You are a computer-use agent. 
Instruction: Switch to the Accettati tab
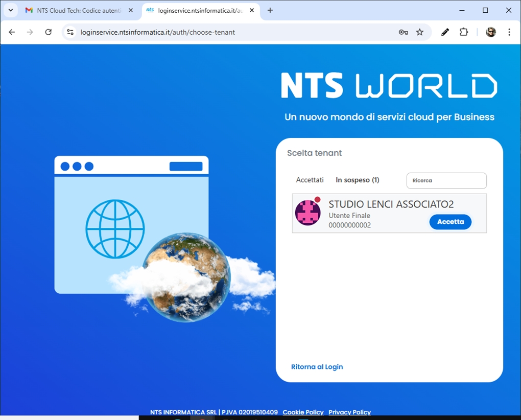tap(310, 180)
